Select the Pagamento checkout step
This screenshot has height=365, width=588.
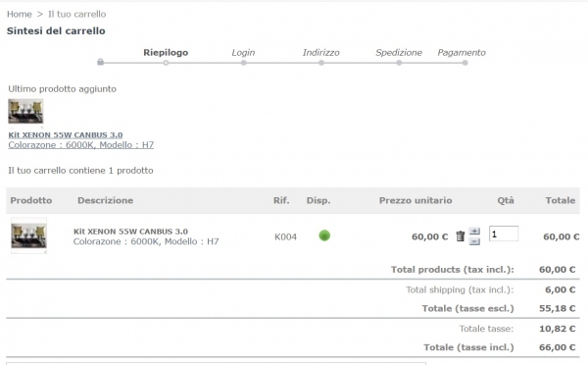[462, 53]
